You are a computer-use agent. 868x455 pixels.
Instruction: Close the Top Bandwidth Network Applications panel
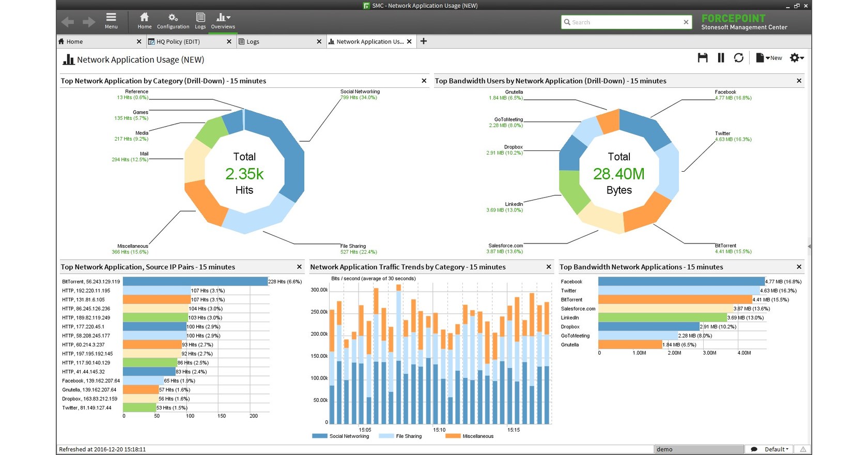coord(799,267)
